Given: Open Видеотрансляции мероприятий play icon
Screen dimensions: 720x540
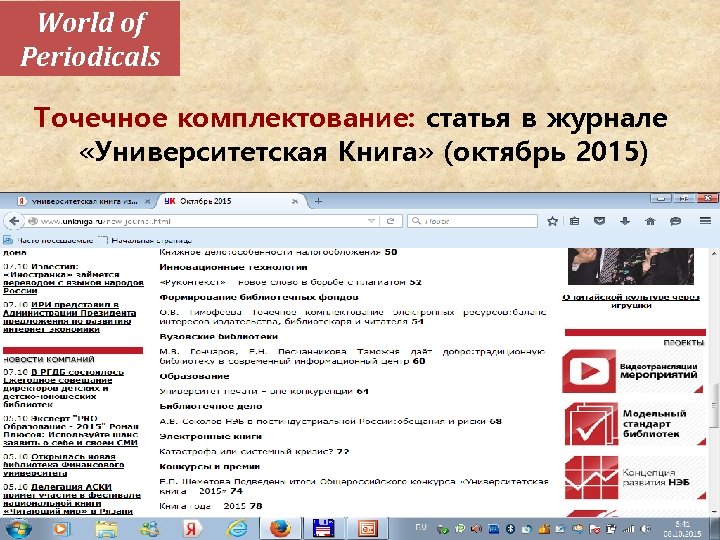Looking at the screenshot, I should pos(589,371).
